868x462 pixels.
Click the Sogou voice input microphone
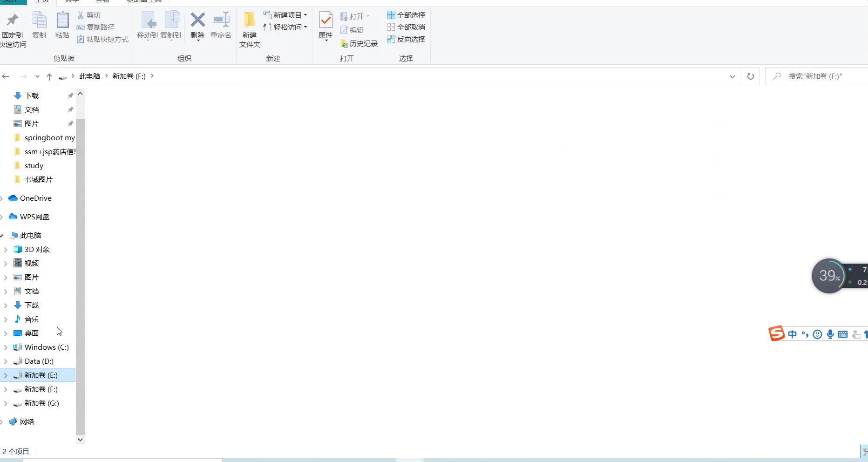tap(830, 334)
